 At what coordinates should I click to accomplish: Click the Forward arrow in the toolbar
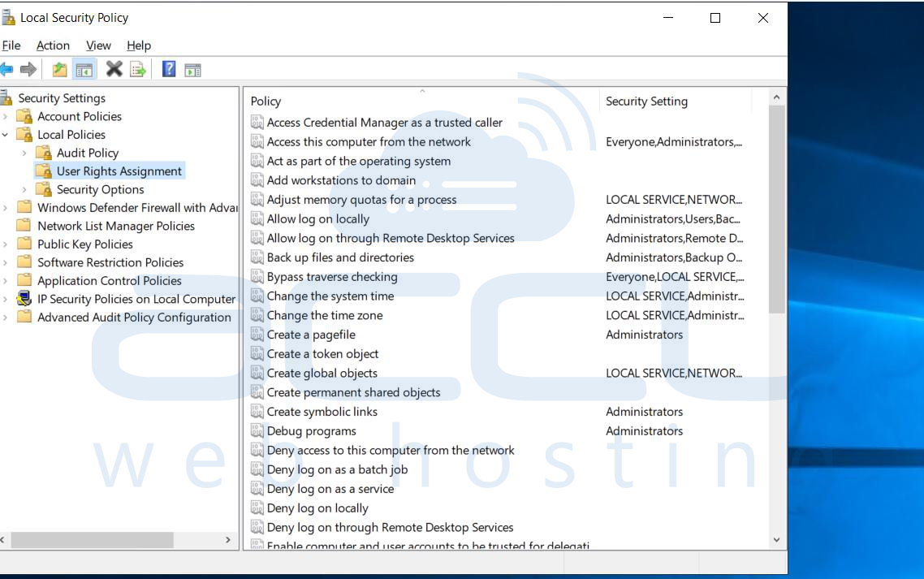pos(29,70)
